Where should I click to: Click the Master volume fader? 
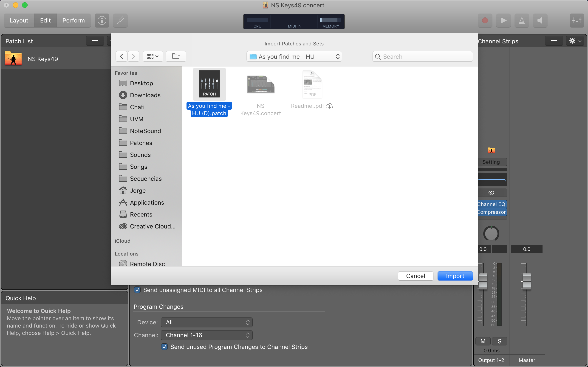(526, 282)
